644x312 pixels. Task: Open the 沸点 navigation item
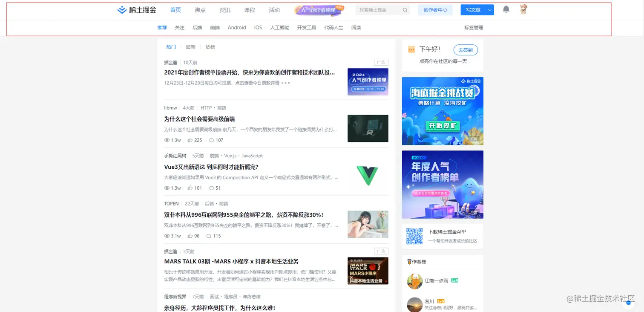(x=200, y=9)
